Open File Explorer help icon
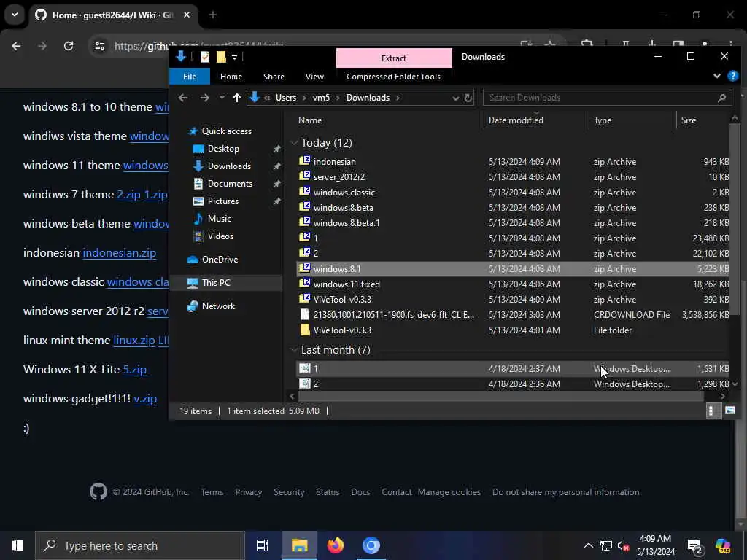747x560 pixels. tap(732, 76)
